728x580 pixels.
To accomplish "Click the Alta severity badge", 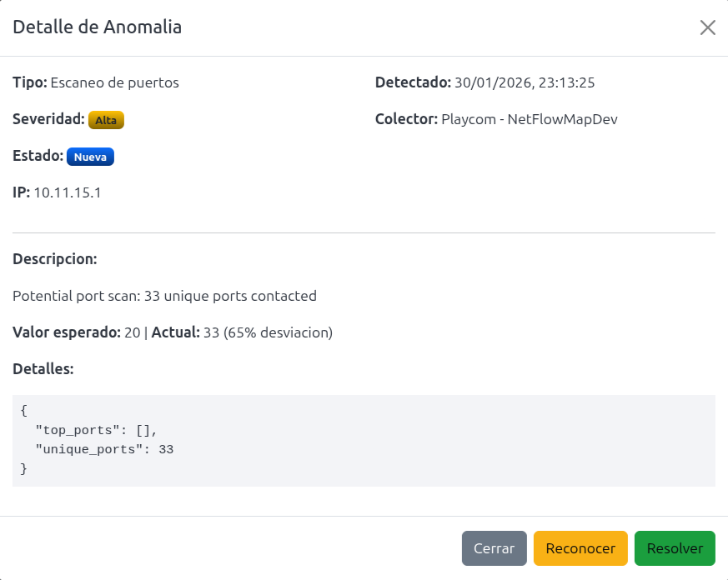I will pyautogui.click(x=106, y=120).
